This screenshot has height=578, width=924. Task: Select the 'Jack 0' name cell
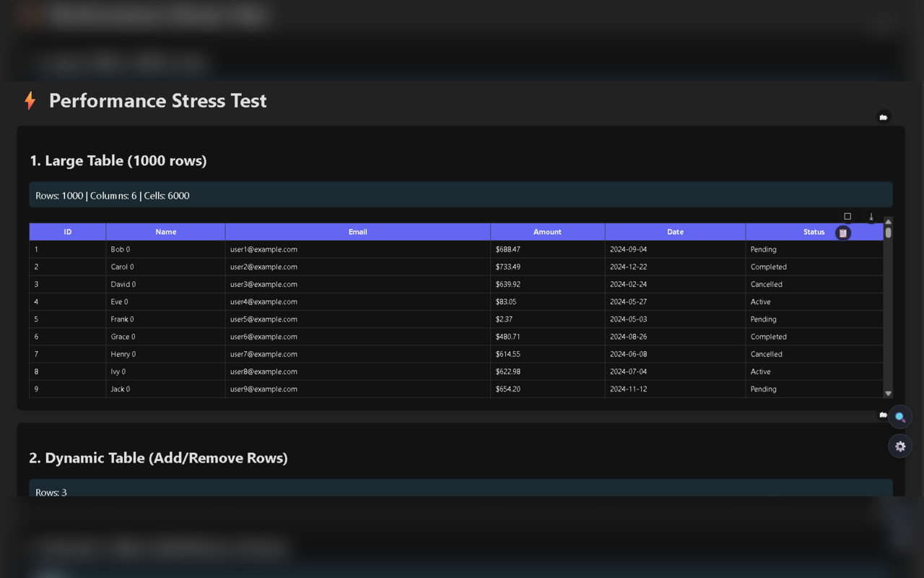[165, 389]
